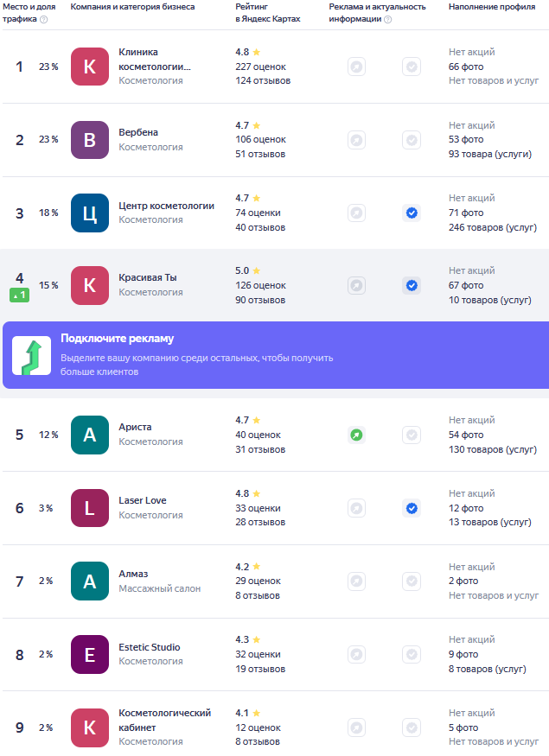Viewport: 549px width, 756px height.
Task: Click the blue verification check for Laser Love
Action: [x=412, y=508]
